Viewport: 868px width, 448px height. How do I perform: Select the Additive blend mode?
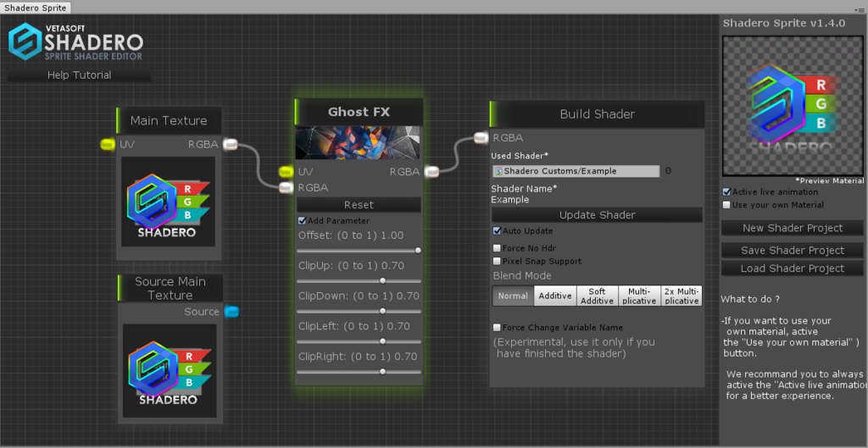tap(555, 296)
